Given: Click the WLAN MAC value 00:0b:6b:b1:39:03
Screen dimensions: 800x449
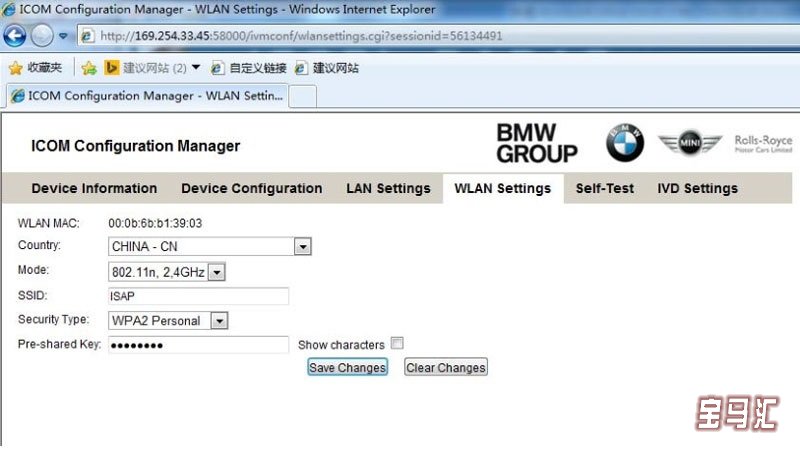Looking at the screenshot, I should pyautogui.click(x=155, y=223).
